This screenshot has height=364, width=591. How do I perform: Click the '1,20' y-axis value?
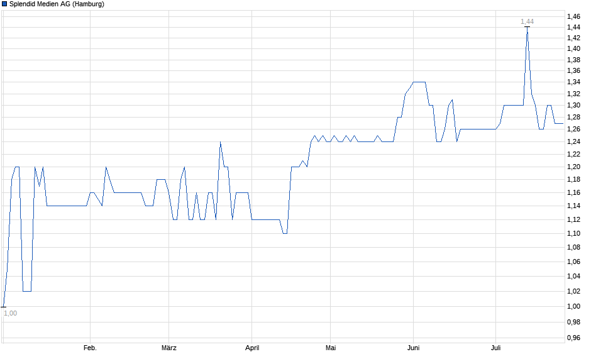point(573,167)
